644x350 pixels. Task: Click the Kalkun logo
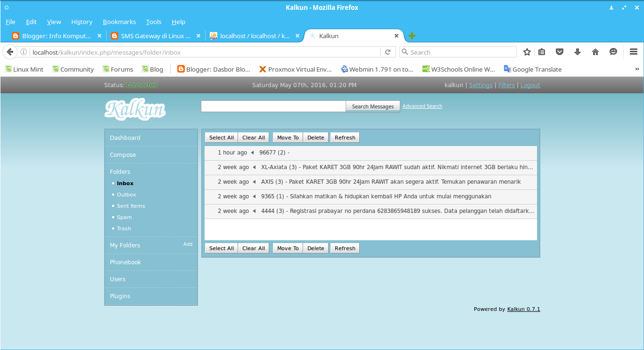pos(135,110)
